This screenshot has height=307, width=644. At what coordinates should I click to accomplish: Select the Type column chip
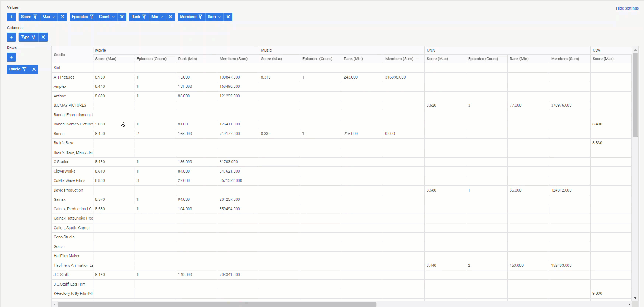point(25,37)
